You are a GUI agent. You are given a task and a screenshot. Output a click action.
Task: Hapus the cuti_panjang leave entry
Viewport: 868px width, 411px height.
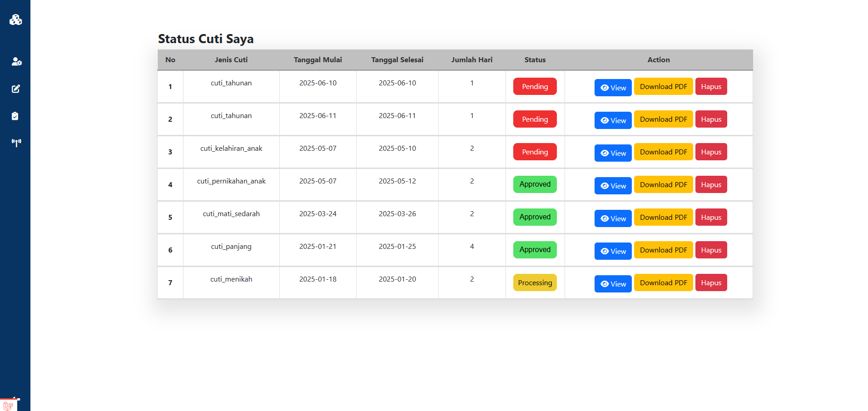tap(711, 250)
